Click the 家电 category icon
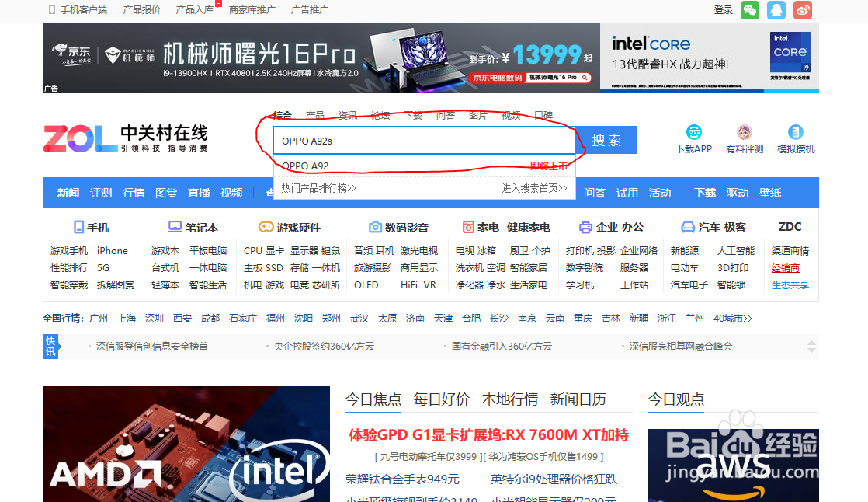This screenshot has width=868, height=502. point(468,227)
